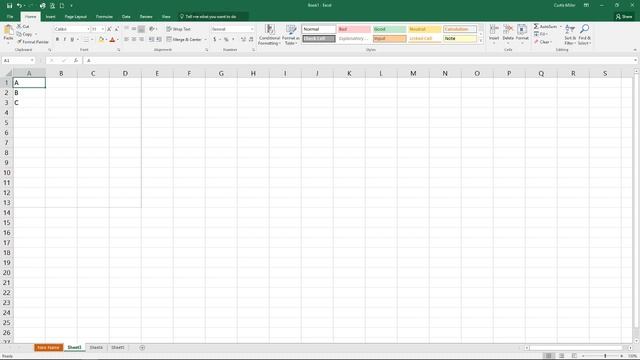Open the orientation text rotation button

153,29
